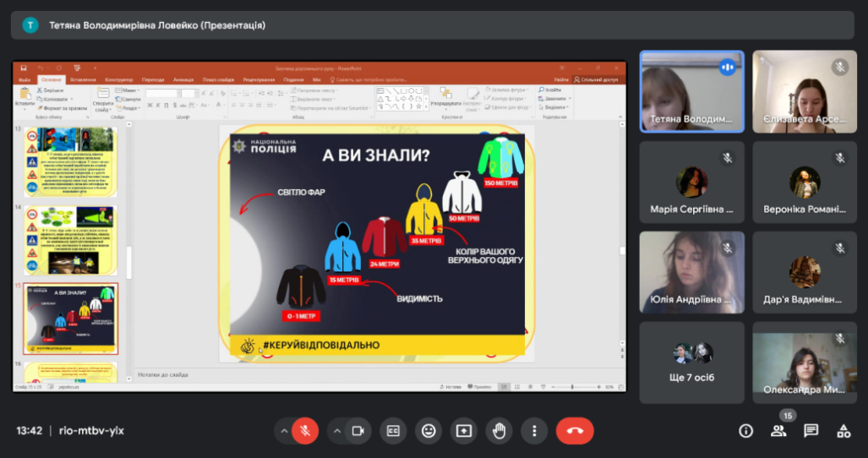Unmute the microphone
The image size is (868, 458).
305,431
